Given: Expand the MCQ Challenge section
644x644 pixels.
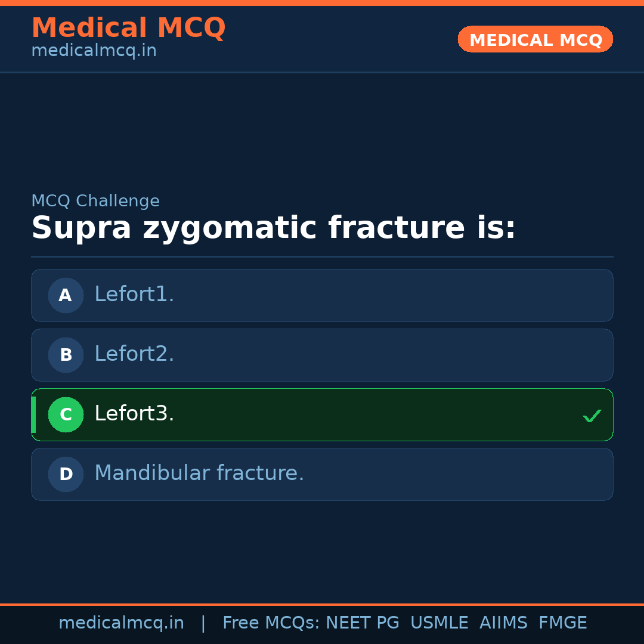Looking at the screenshot, I should click(95, 201).
